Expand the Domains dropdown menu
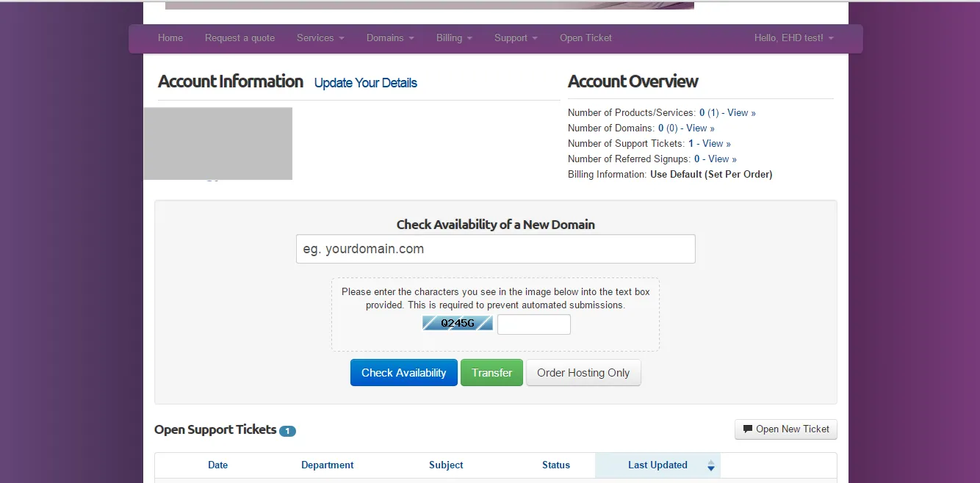 pyautogui.click(x=390, y=38)
